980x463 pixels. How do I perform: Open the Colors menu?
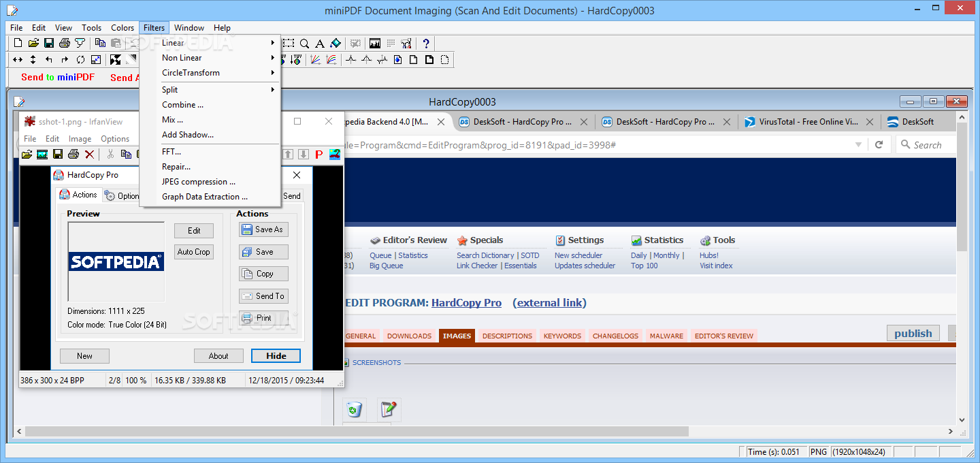click(122, 28)
